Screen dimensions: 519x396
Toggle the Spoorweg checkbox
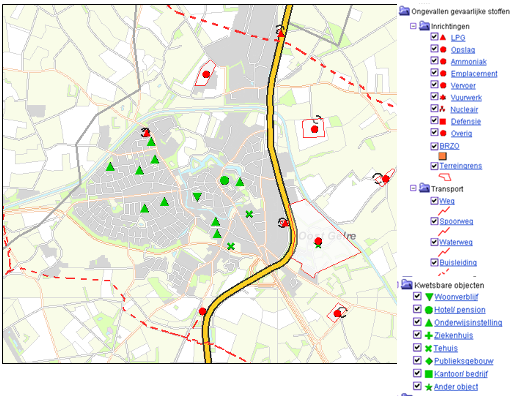pos(434,221)
